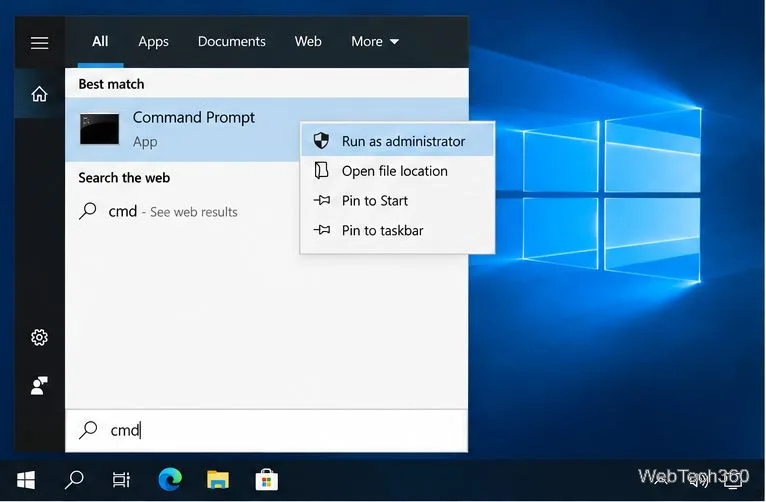This screenshot has width=766, height=502.
Task: Select Run as administrator
Action: point(398,141)
